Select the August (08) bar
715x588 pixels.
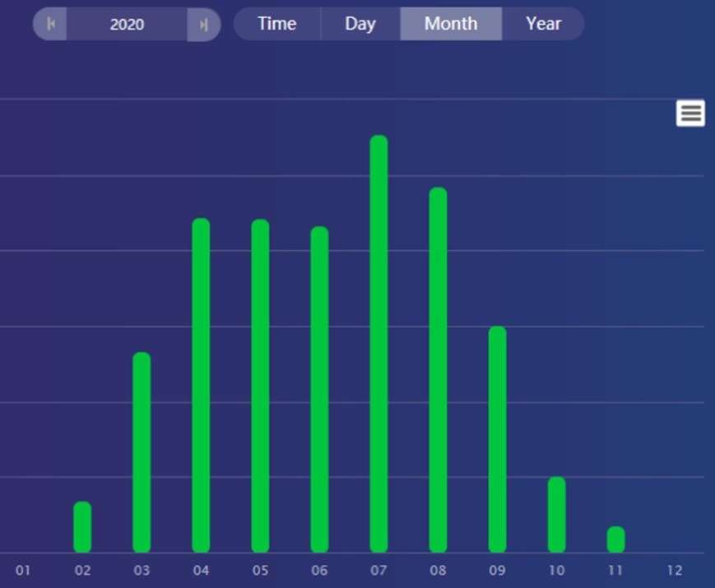point(438,370)
